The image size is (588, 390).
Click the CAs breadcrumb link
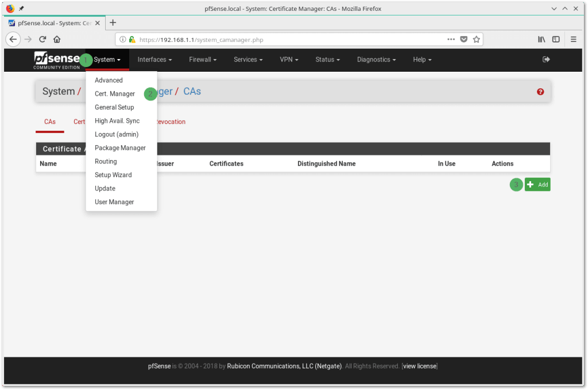click(192, 91)
